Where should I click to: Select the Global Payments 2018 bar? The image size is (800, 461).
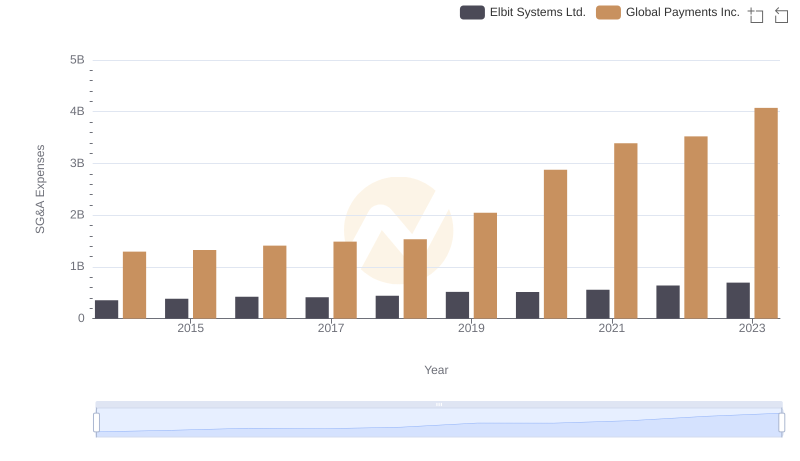click(x=415, y=279)
